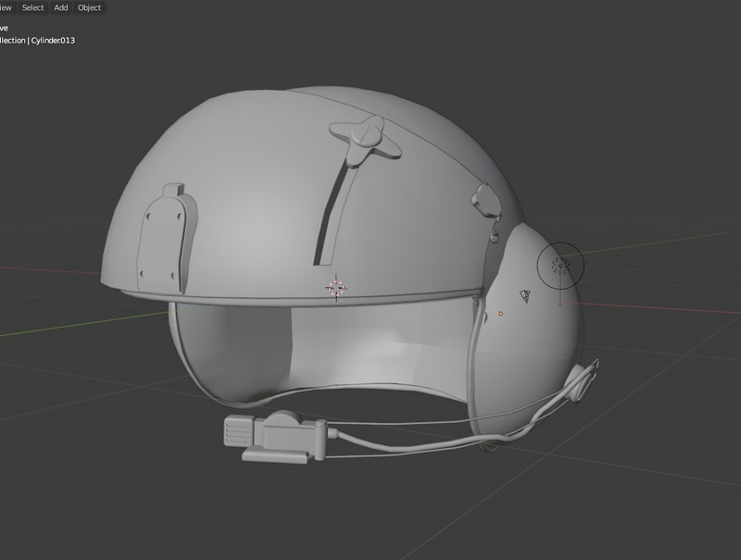Select the point light object icon
This screenshot has width=741, height=560.
click(560, 267)
